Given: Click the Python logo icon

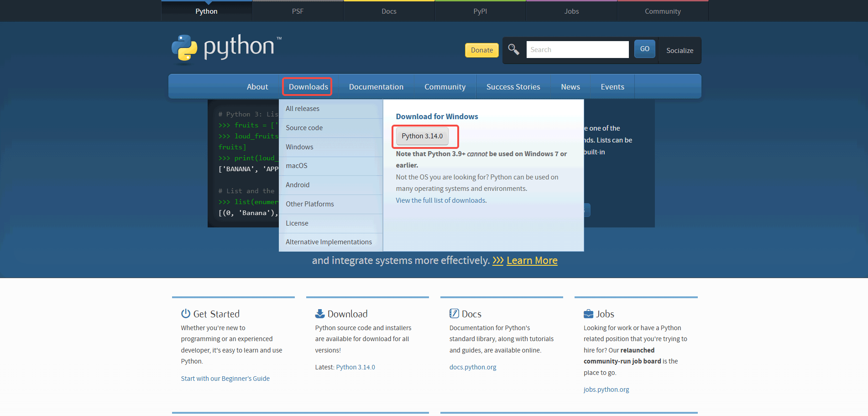Looking at the screenshot, I should pos(184,48).
